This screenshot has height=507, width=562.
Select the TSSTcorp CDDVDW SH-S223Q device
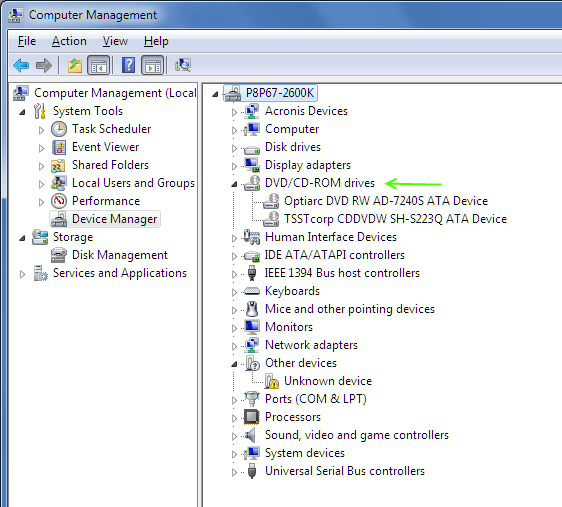click(395, 219)
